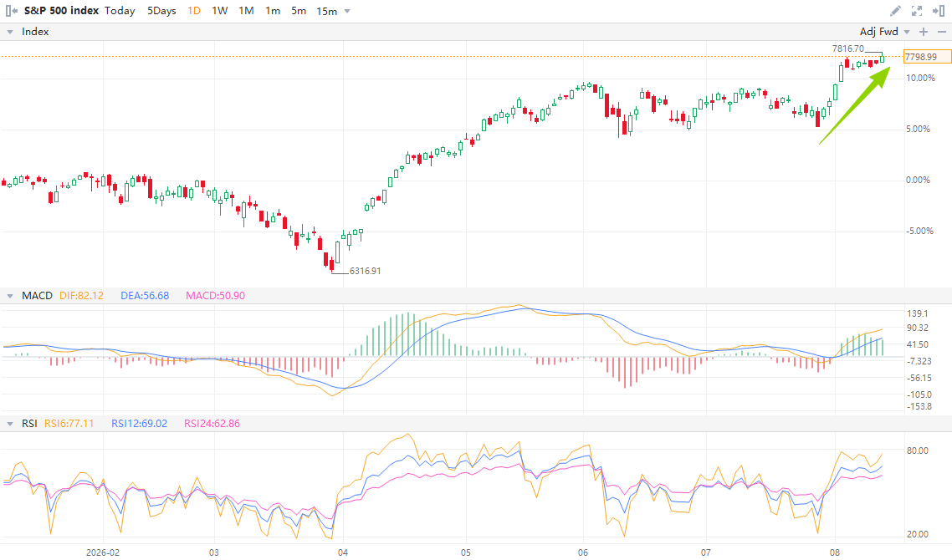The image size is (952, 560).
Task: Click the RSI scale value 20.00
Action: click(x=918, y=535)
